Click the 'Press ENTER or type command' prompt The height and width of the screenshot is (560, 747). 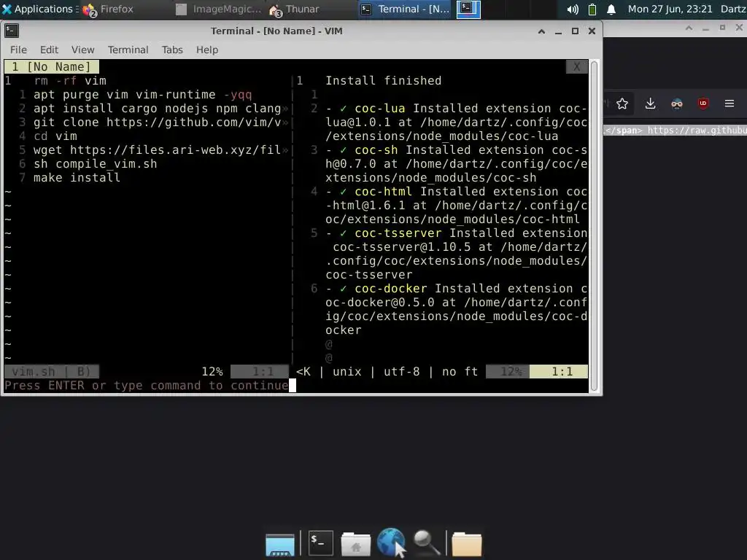coord(146,385)
